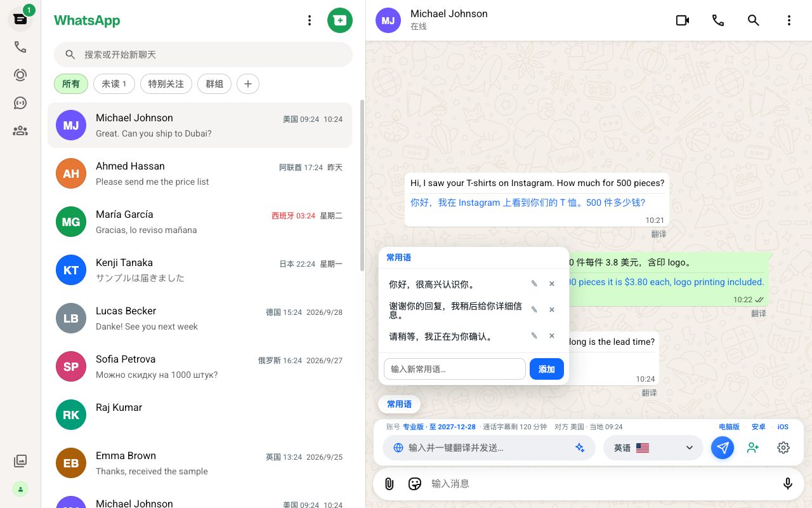
Task: Open Sofia Petrova chat
Action: (x=200, y=366)
